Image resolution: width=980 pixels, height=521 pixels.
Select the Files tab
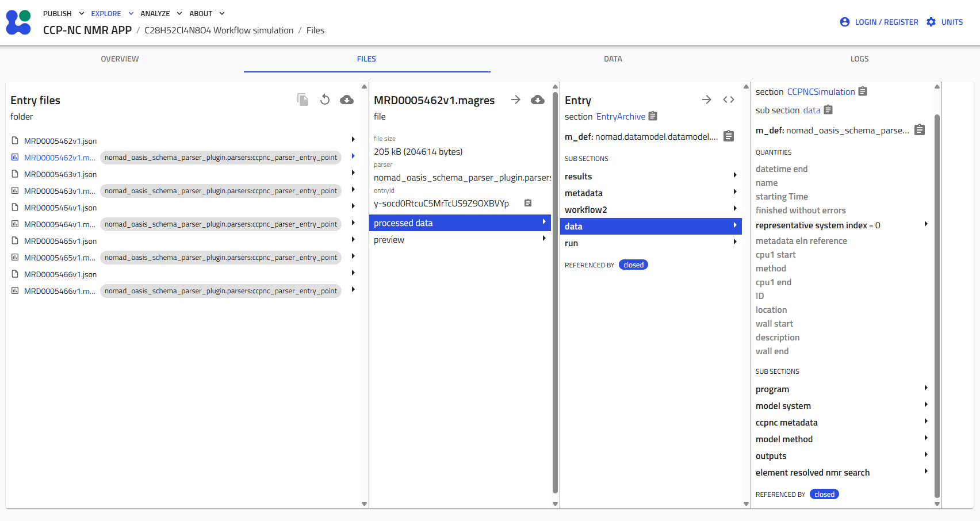pos(366,59)
